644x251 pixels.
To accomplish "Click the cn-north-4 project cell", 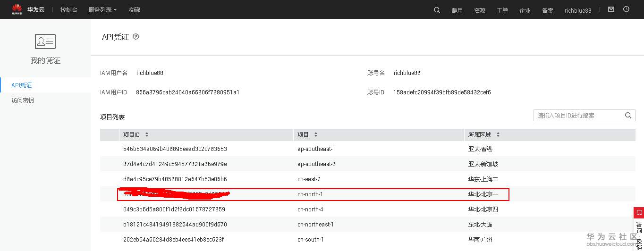I will click(x=310, y=209).
